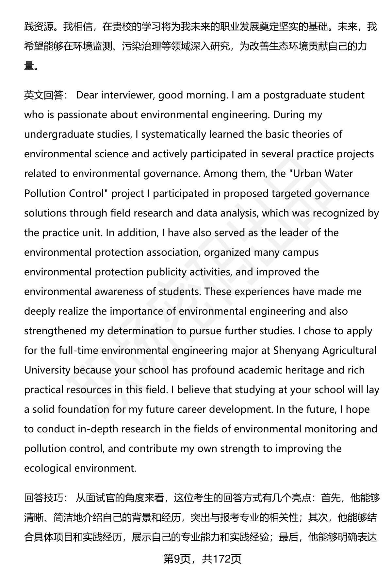
Task: Click the phrase "In addition"
Action: (x=132, y=233)
